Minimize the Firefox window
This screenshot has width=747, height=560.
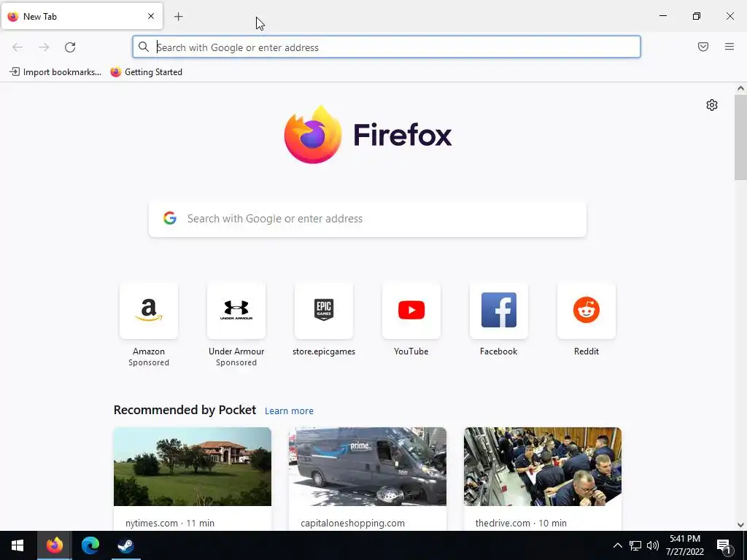[x=662, y=16]
